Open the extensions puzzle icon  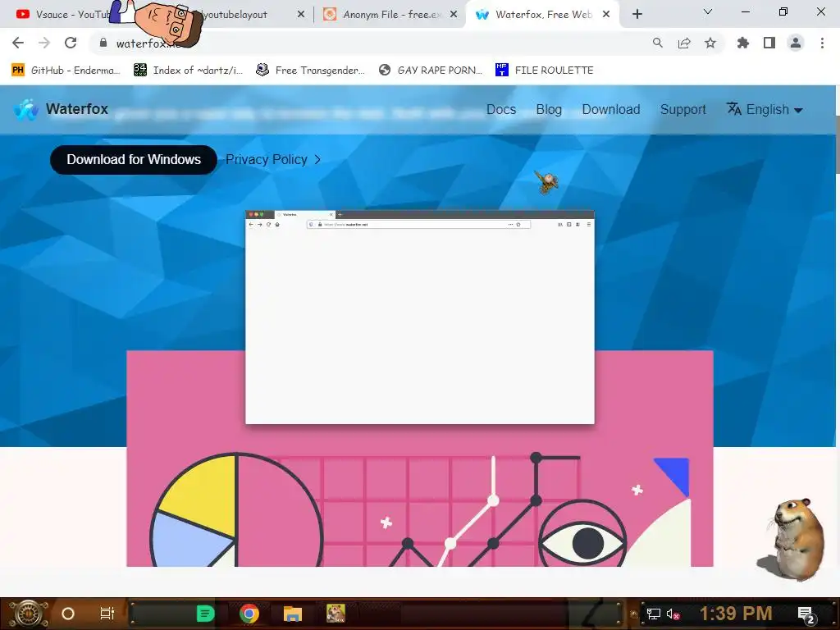[743, 43]
